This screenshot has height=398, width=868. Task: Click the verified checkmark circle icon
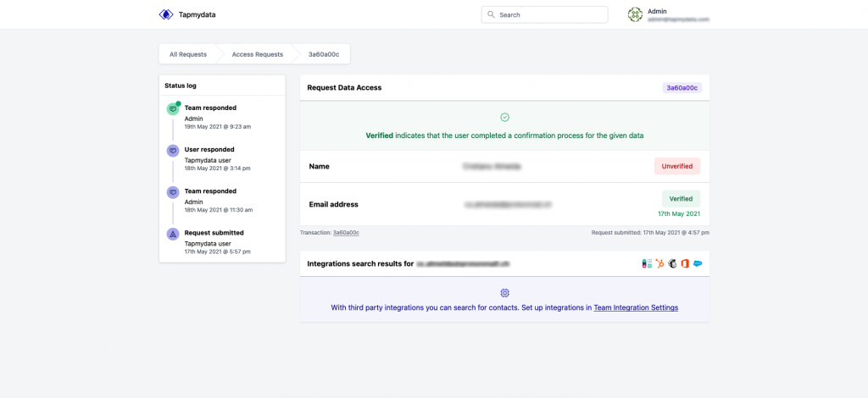[x=505, y=117]
